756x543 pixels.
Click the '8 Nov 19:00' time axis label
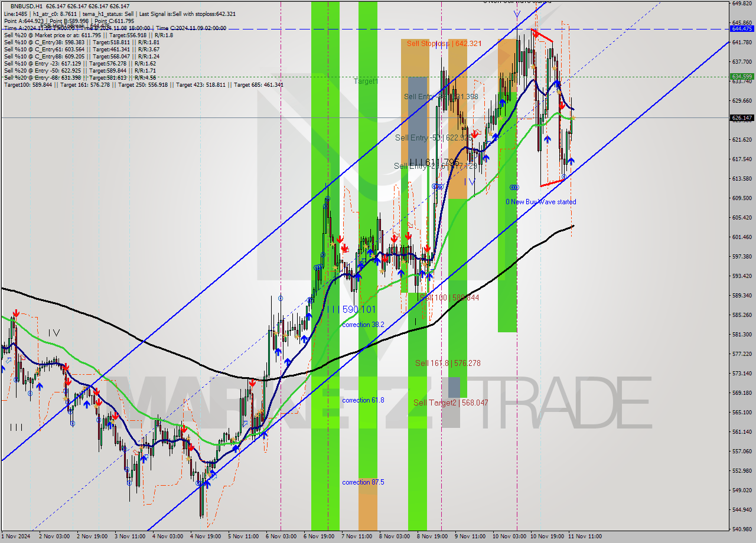pyautogui.click(x=433, y=537)
